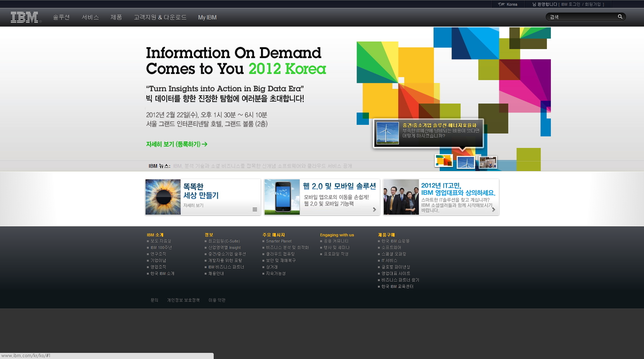This screenshot has width=644, height=359.
Task: Open IT 서비스 footer link
Action: 390,261
